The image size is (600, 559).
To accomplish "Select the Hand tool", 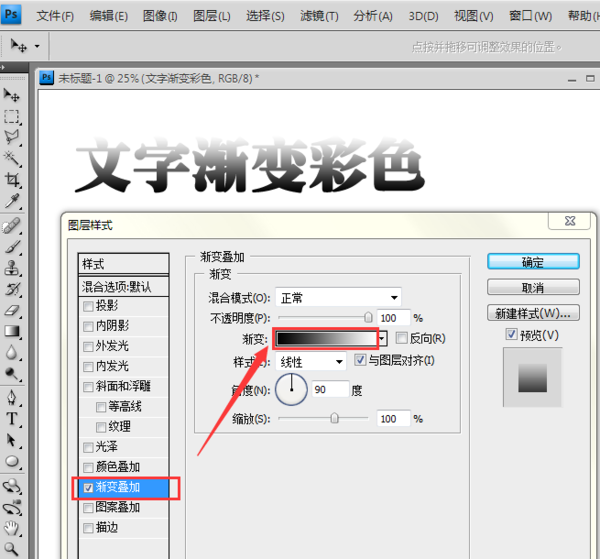I will pos(11,528).
